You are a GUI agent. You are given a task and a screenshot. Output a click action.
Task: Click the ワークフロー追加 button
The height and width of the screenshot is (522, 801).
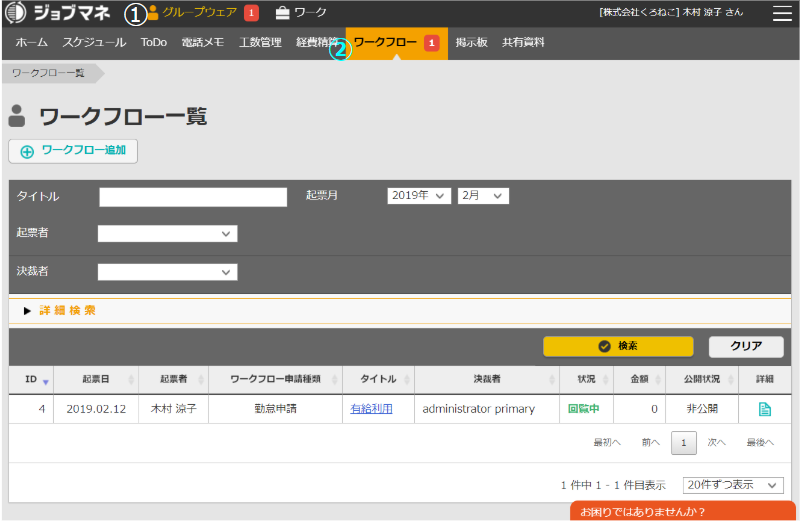click(x=73, y=152)
